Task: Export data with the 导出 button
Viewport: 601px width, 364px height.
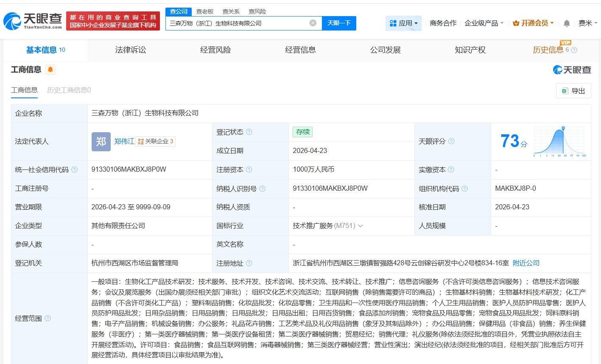Action: 573,91
